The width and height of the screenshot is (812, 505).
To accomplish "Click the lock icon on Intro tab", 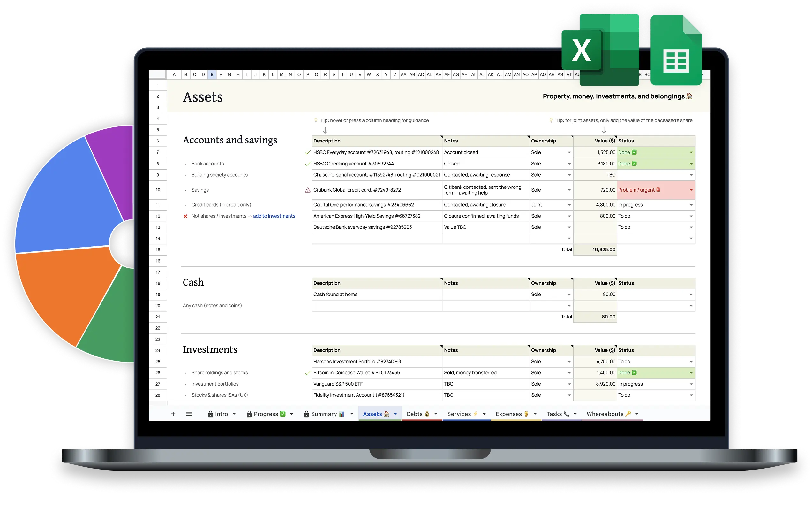I will 210,414.
